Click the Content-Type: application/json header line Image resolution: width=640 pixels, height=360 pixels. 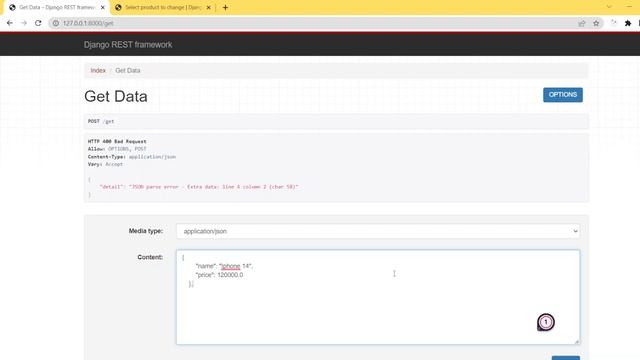pos(132,157)
